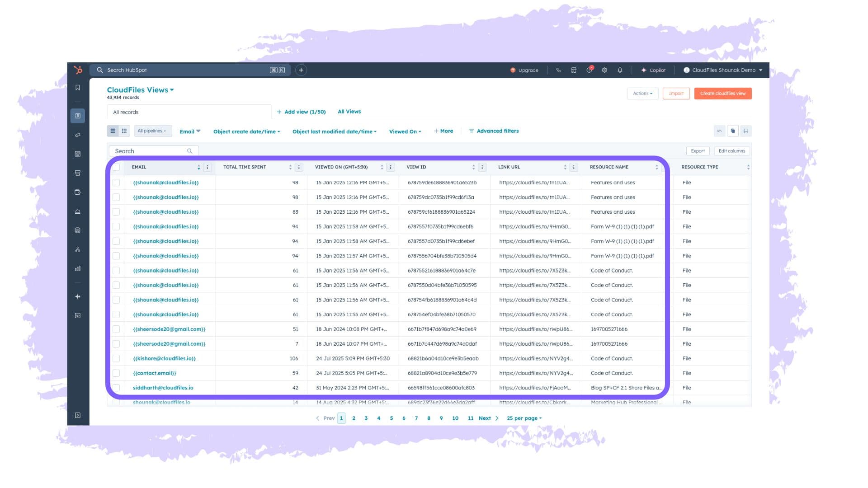The height and width of the screenshot is (488, 868).
Task: Check the siddharth@cloudfiles.io row
Action: pyautogui.click(x=116, y=388)
